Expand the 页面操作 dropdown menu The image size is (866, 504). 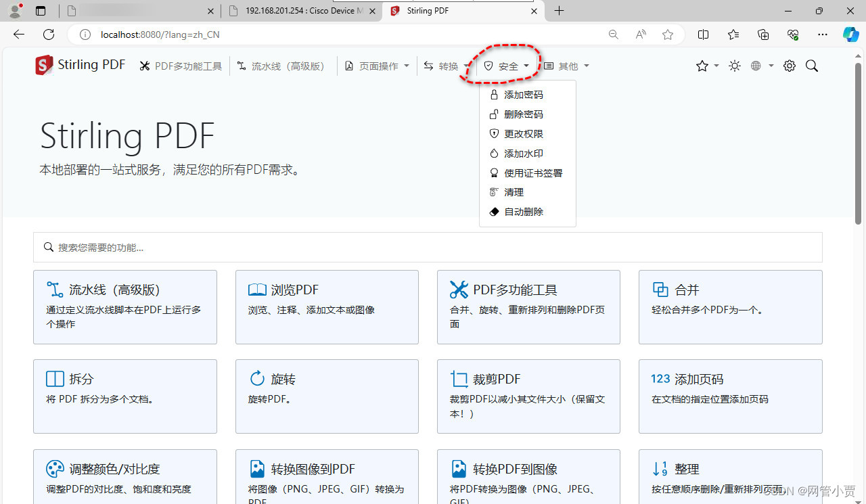coord(377,66)
